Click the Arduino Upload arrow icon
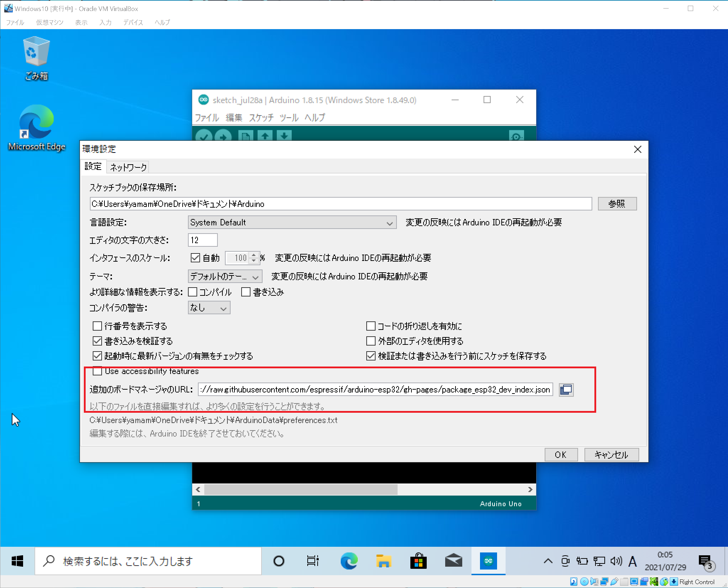The image size is (728, 588). (x=223, y=136)
